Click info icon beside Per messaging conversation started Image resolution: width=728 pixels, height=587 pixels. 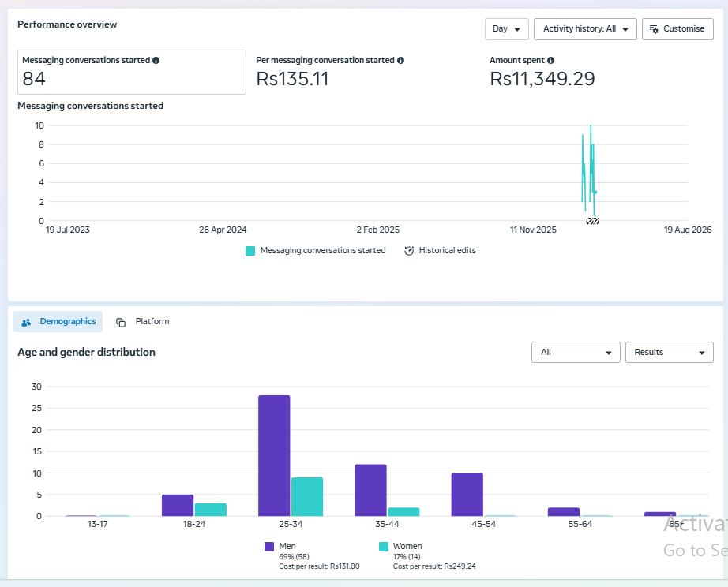tap(400, 60)
